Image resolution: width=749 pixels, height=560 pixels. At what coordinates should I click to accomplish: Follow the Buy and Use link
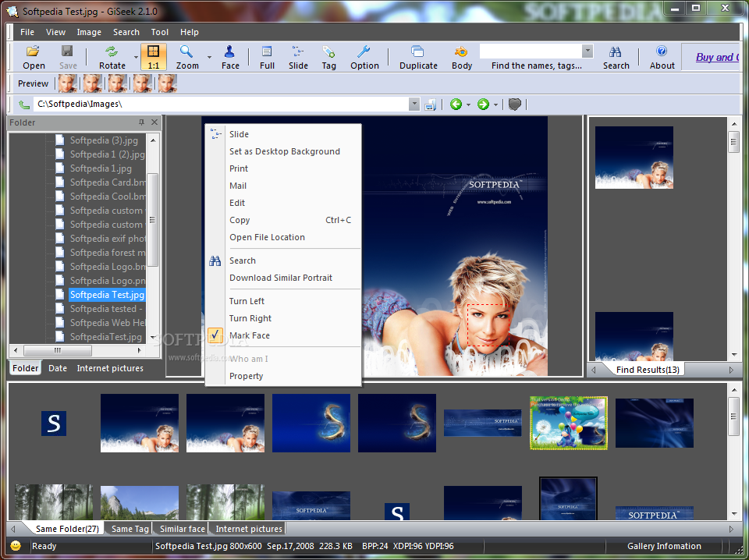tap(717, 57)
